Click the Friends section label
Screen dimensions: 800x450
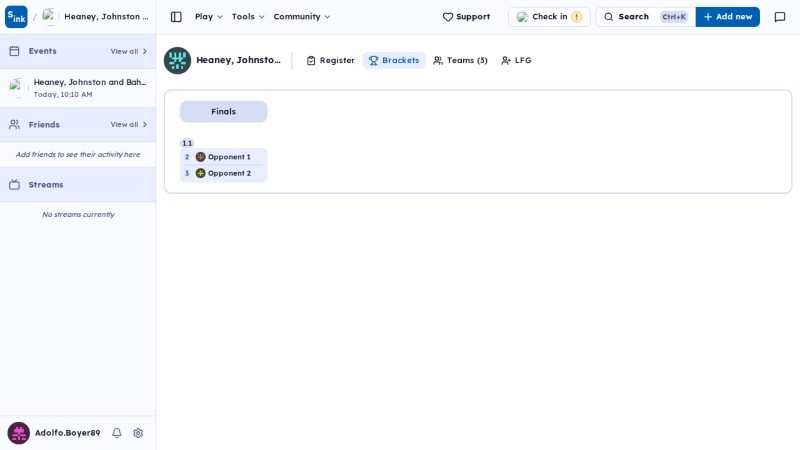click(x=44, y=124)
